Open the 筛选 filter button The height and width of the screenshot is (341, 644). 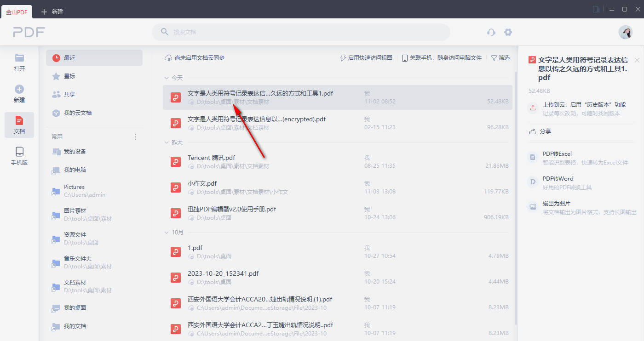pos(500,58)
